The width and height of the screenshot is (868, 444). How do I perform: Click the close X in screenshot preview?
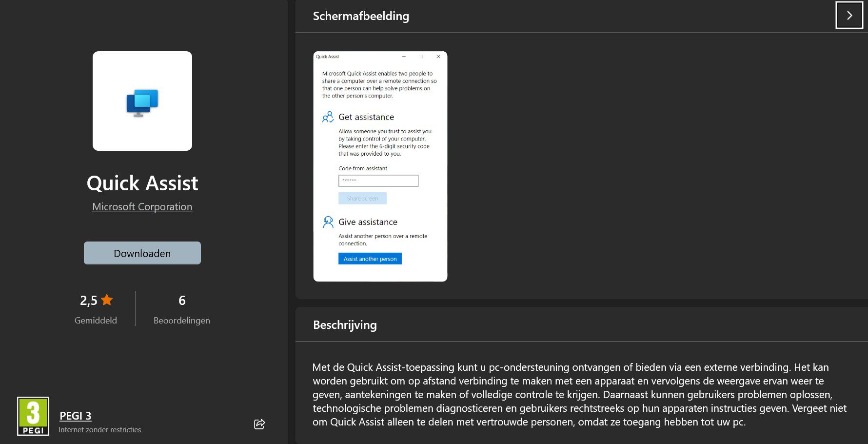(x=438, y=57)
